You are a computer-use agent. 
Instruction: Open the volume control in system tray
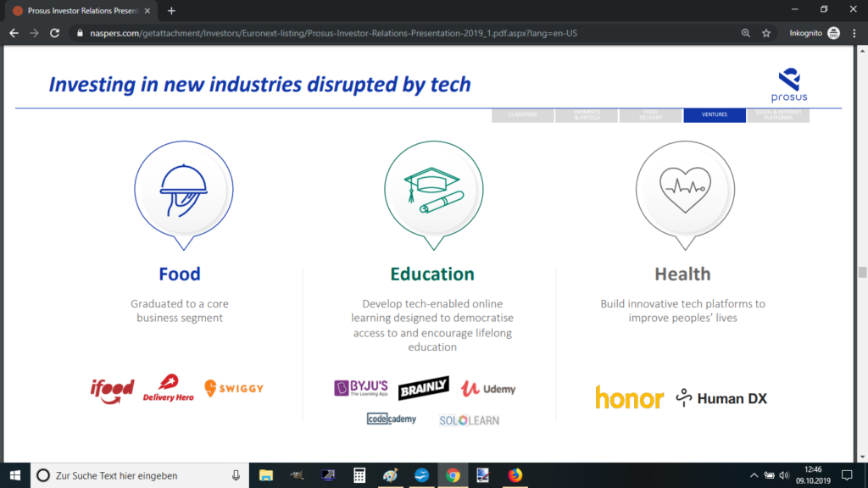(x=784, y=475)
